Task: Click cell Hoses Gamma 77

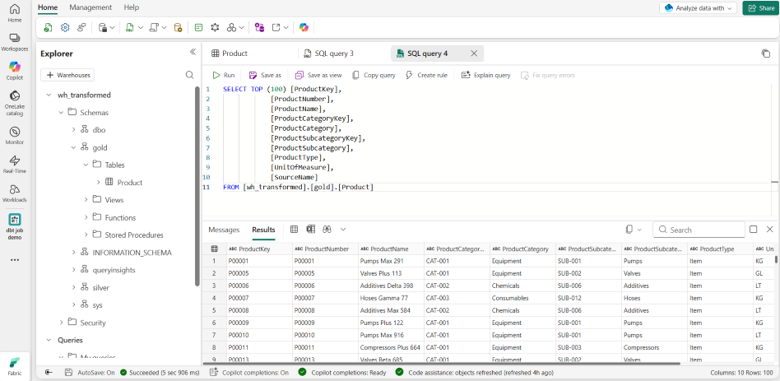Action: point(390,298)
